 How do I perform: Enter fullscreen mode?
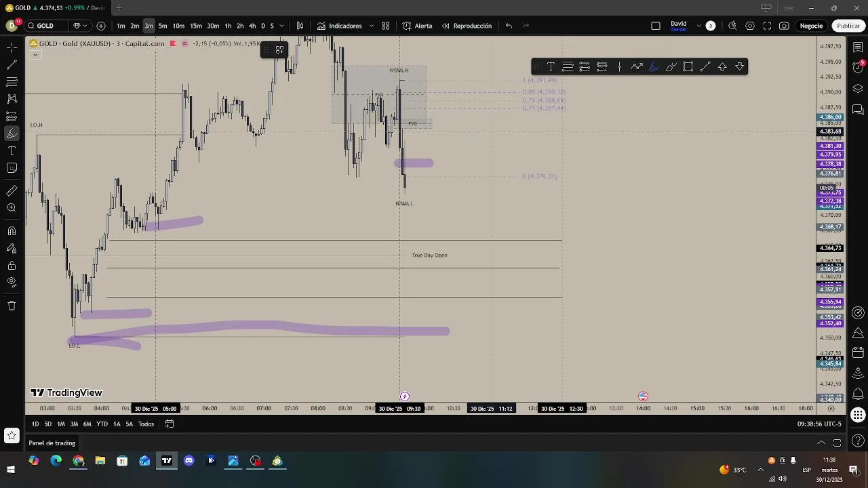point(767,26)
